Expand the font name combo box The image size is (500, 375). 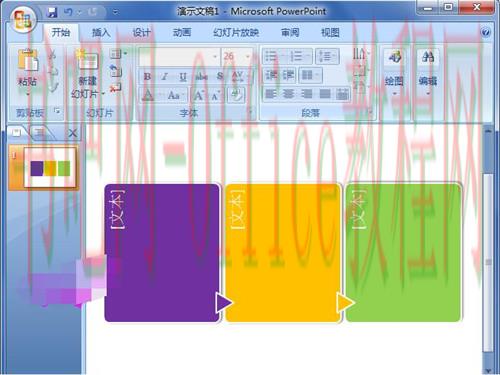pos(215,56)
